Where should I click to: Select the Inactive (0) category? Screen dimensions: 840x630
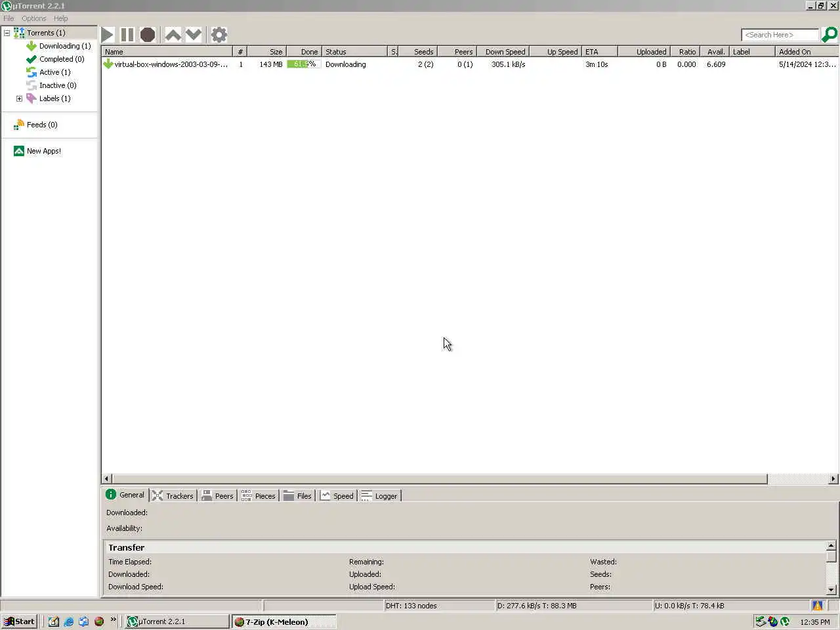point(51,85)
